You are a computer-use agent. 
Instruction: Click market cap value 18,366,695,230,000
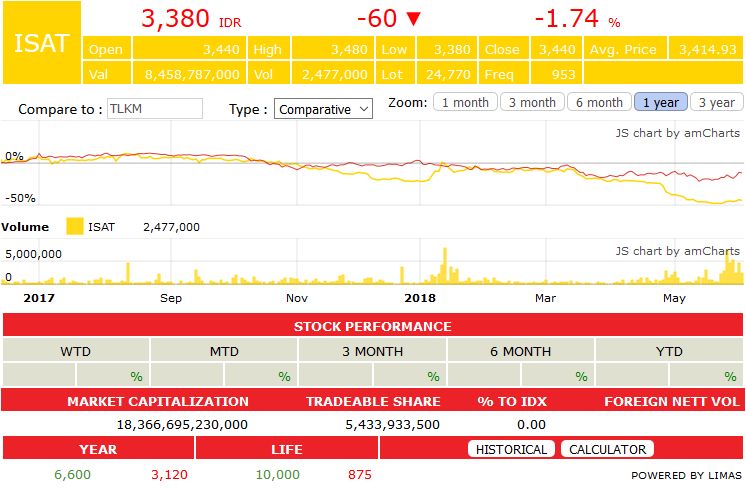182,424
